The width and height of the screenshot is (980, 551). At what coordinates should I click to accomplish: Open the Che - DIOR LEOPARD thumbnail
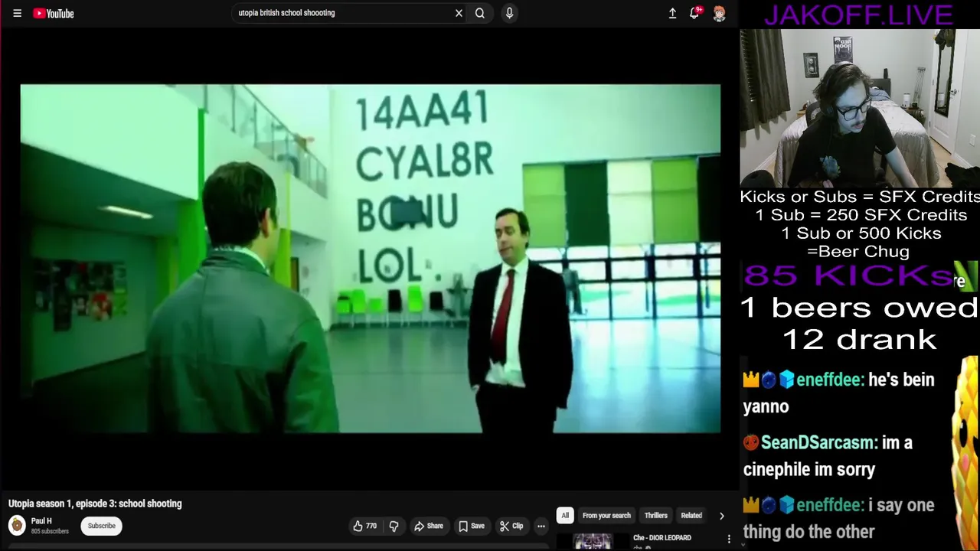coord(593,542)
